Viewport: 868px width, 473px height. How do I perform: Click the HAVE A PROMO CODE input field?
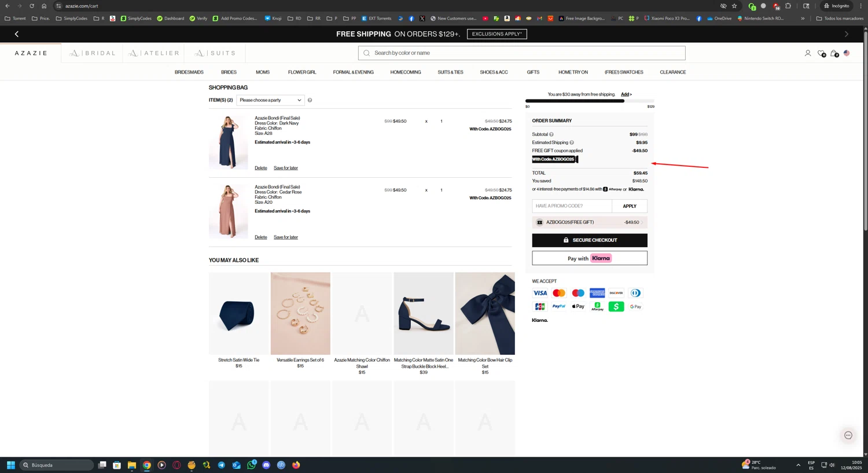[572, 206]
